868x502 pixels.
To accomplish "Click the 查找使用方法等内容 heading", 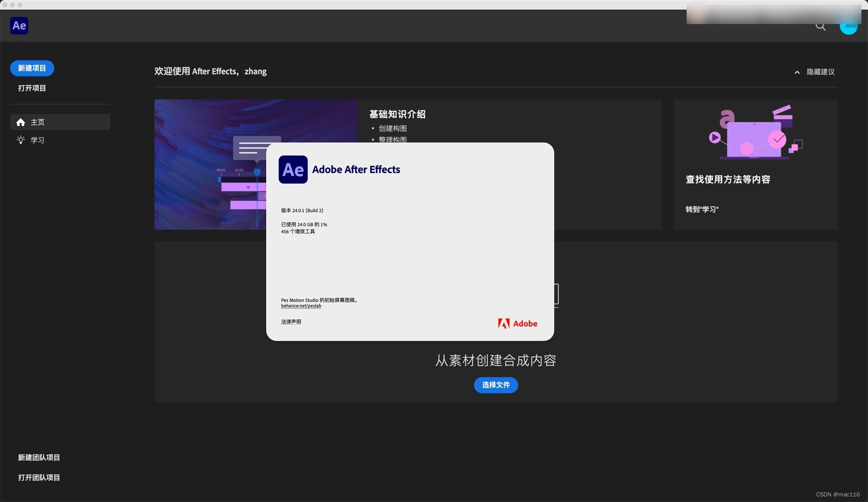I will [728, 180].
